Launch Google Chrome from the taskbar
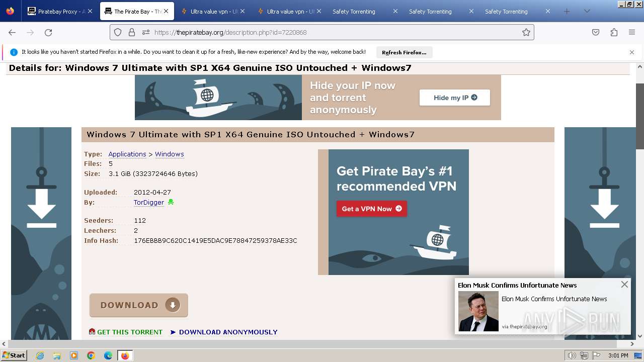Screen dimensions: 644x362 (x=91, y=355)
